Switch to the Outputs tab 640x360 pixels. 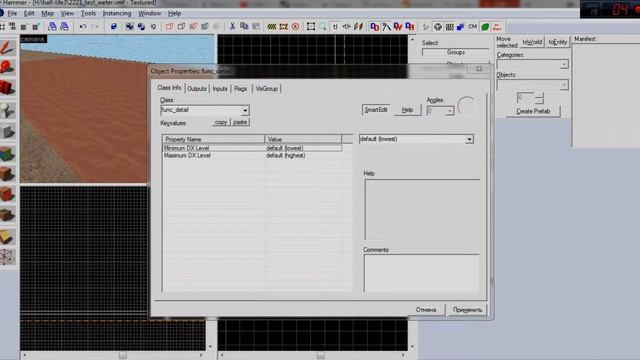coord(197,89)
